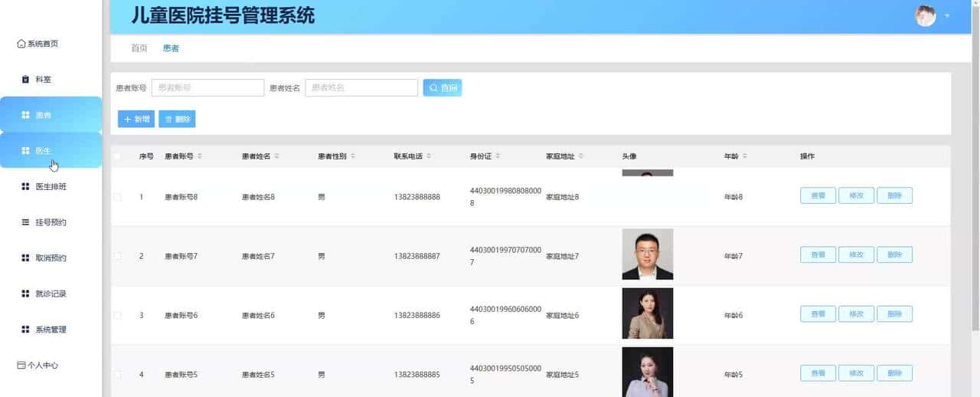The width and height of the screenshot is (980, 397).
Task: Focus the 患者姓名 search input field
Action: (361, 88)
